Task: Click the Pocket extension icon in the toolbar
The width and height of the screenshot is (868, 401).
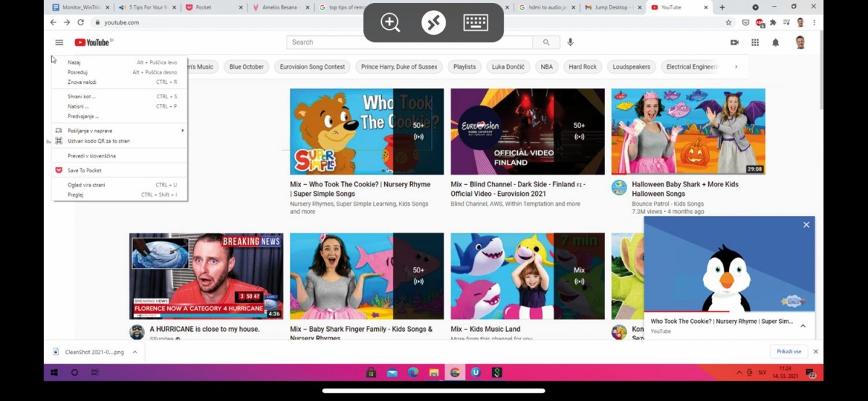Action: [x=745, y=22]
